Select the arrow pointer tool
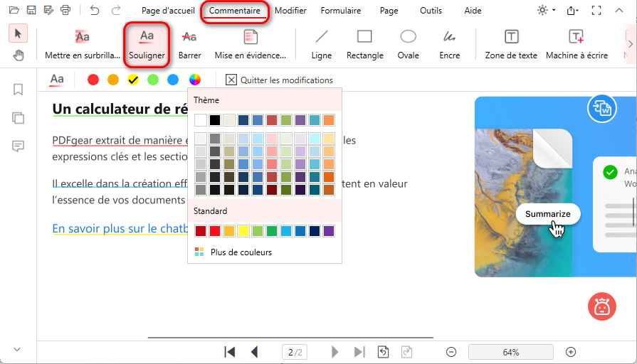The image size is (637, 364). [x=18, y=33]
